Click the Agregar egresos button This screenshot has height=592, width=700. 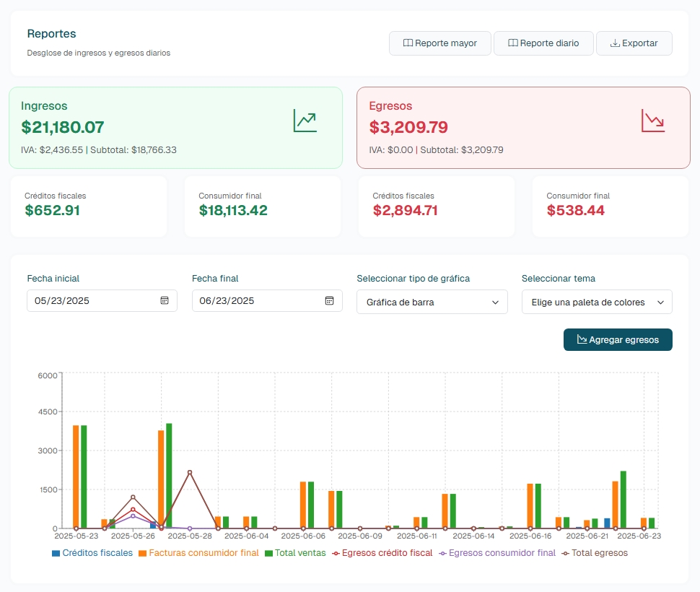pos(618,339)
